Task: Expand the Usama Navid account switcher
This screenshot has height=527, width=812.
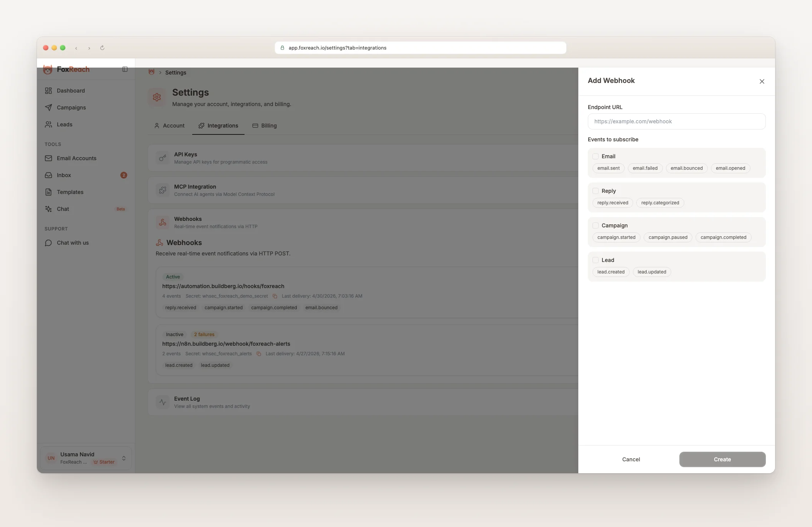Action: [x=124, y=458]
